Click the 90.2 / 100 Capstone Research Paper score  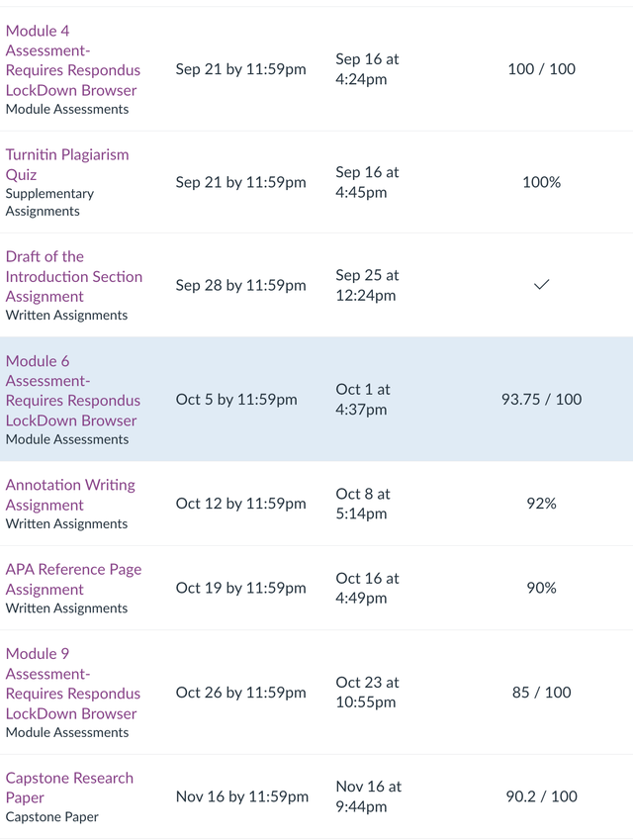[540, 796]
